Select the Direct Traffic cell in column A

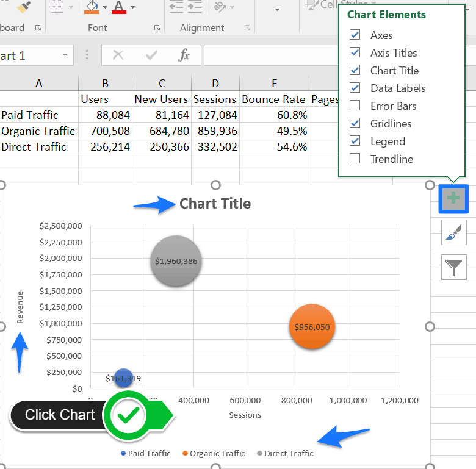click(39, 147)
